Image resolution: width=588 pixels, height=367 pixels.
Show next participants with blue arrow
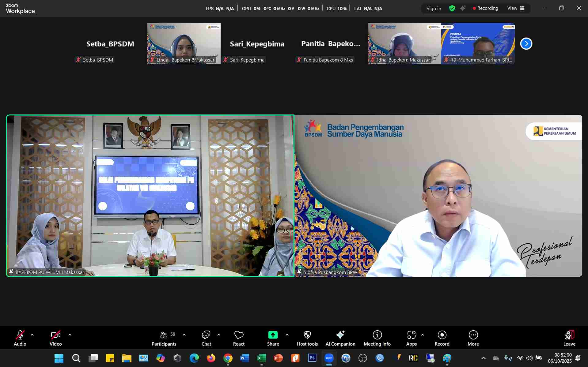pos(526,44)
